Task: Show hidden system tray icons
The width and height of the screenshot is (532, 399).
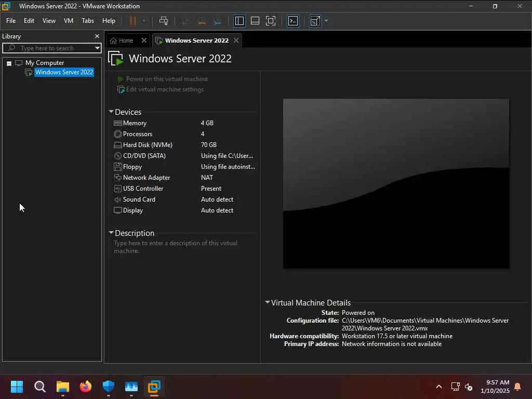Action: coord(438,387)
